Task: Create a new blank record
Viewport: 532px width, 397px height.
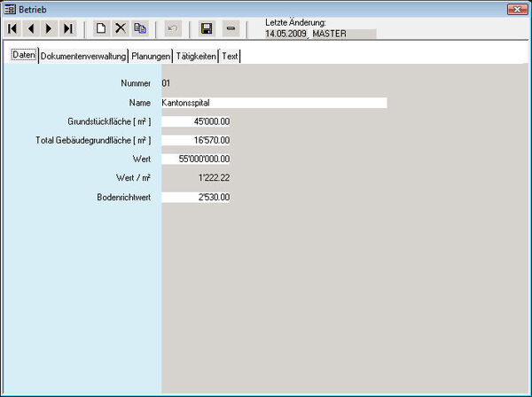Action: (x=101, y=28)
